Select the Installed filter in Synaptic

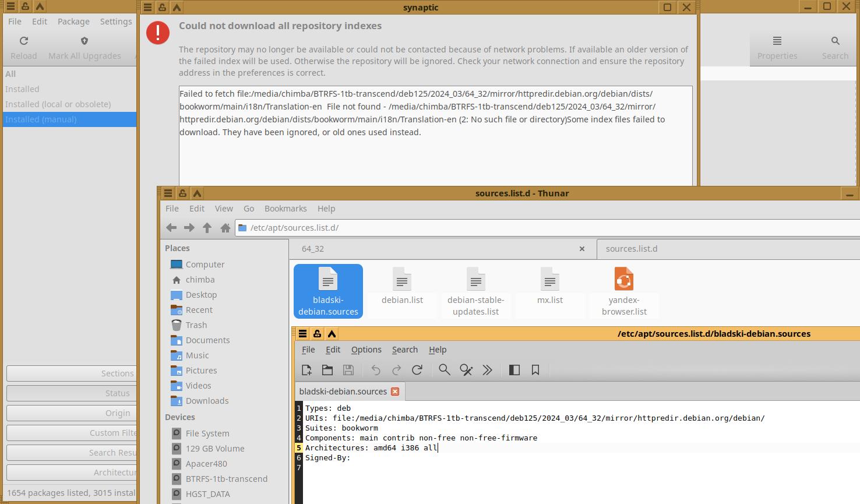69,89
